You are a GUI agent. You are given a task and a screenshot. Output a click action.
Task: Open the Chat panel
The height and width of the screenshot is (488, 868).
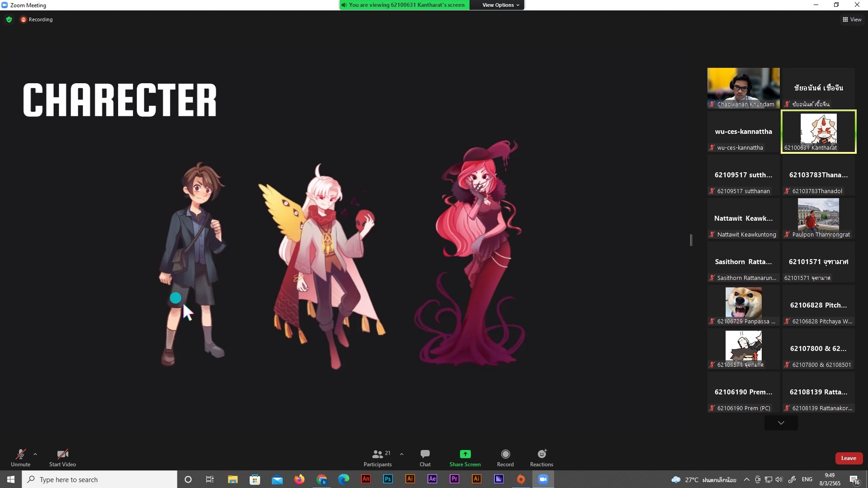point(425,457)
